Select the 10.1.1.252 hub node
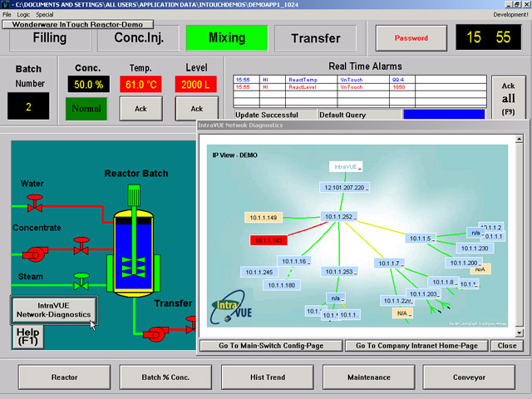This screenshot has height=399, width=532. pos(339,216)
